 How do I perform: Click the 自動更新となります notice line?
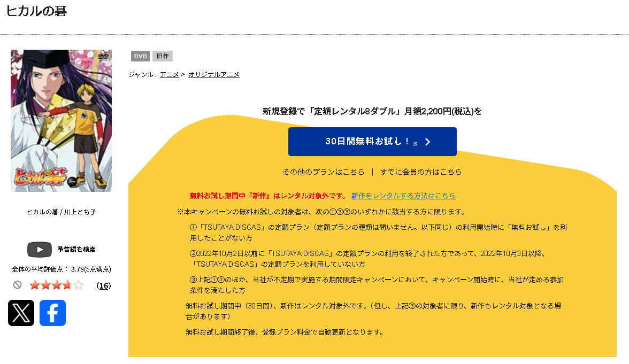pos(285,332)
